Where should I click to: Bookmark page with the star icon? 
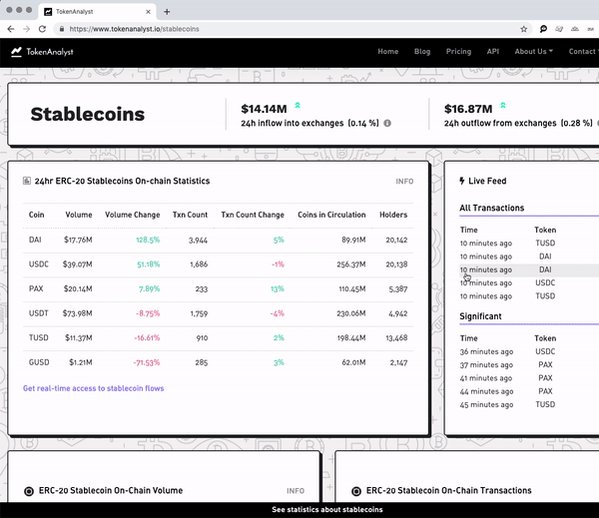tap(524, 29)
